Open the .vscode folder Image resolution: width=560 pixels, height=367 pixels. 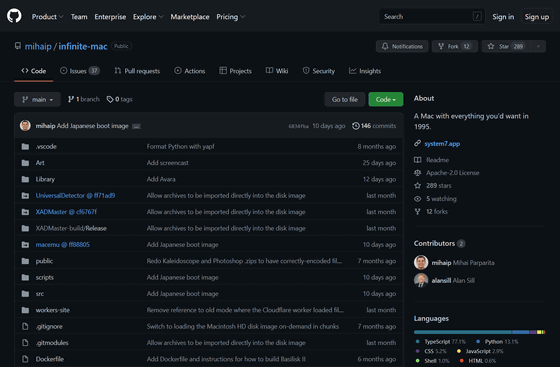46,146
